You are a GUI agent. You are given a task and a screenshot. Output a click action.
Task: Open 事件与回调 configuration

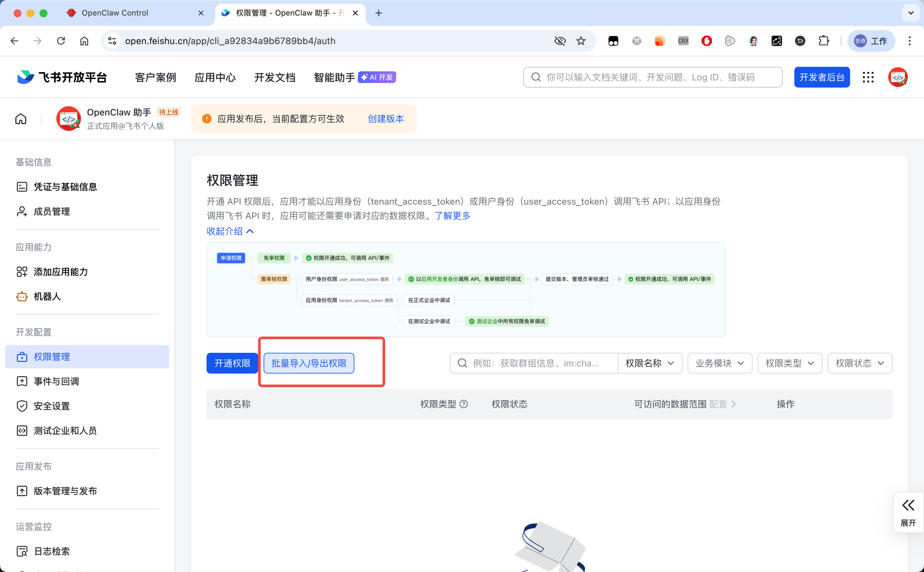coord(55,381)
